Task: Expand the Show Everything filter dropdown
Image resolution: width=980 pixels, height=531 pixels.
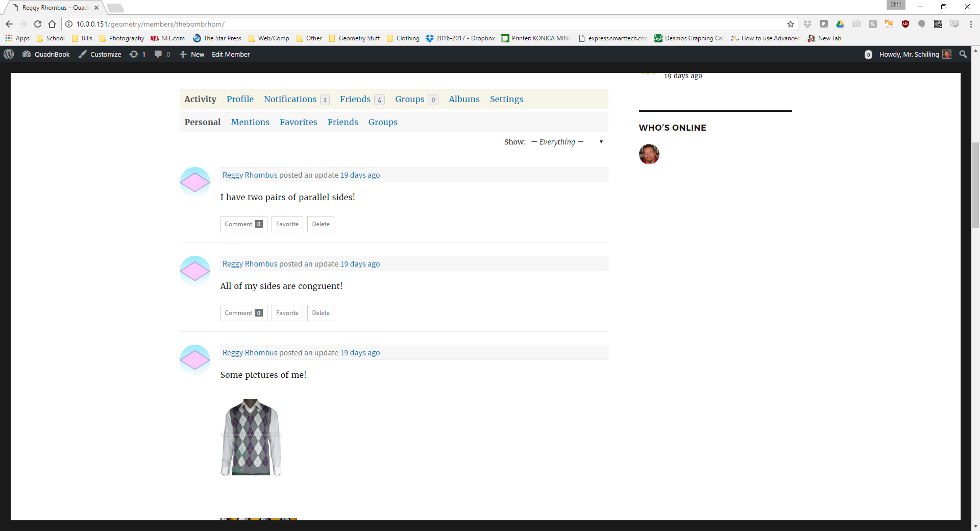Action: [x=567, y=142]
